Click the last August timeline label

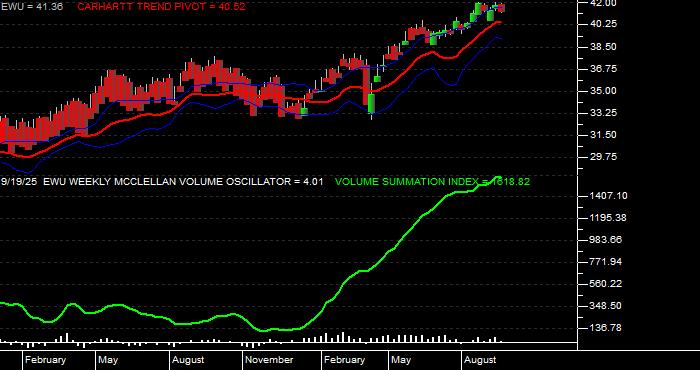tap(479, 360)
